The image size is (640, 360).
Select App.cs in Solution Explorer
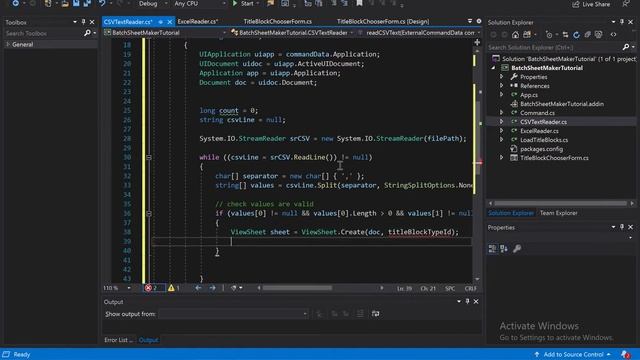coord(529,95)
